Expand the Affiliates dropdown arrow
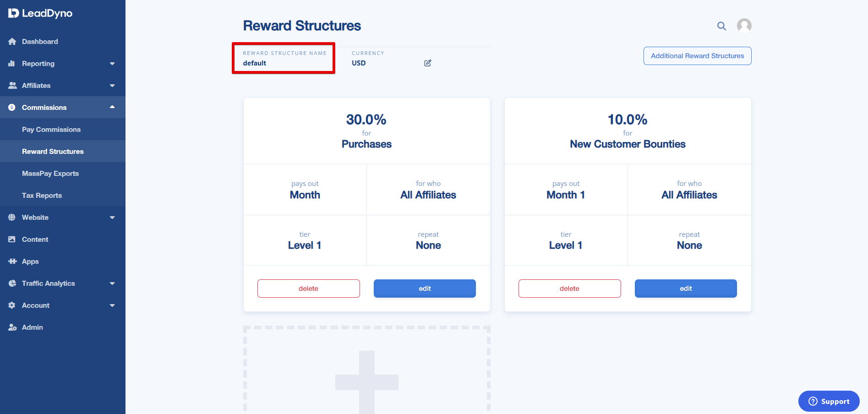This screenshot has height=414, width=868. (112, 86)
